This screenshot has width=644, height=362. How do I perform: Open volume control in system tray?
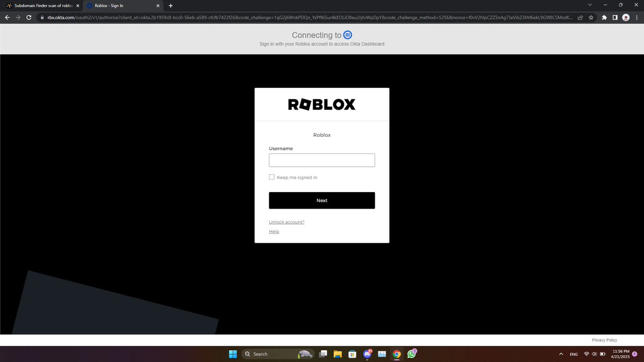click(x=594, y=354)
